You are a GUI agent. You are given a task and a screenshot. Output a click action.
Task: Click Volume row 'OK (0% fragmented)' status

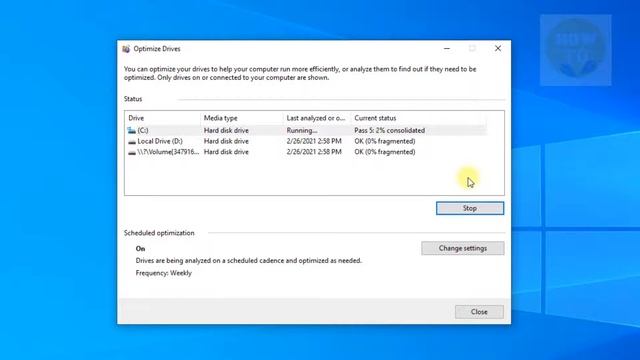tap(384, 152)
